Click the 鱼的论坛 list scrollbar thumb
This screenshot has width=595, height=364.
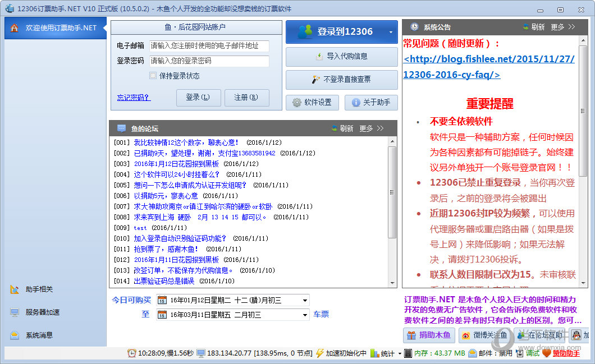[x=392, y=192]
